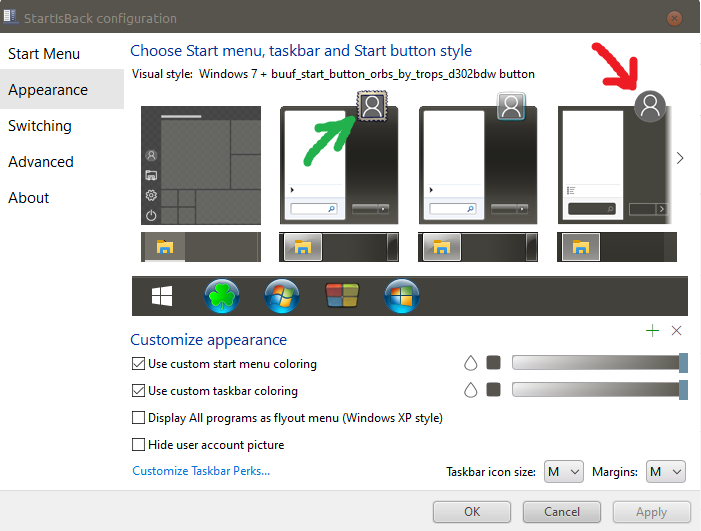Choose the fourth dark taskbar style preview
This screenshot has width=701, height=531.
tap(617, 247)
